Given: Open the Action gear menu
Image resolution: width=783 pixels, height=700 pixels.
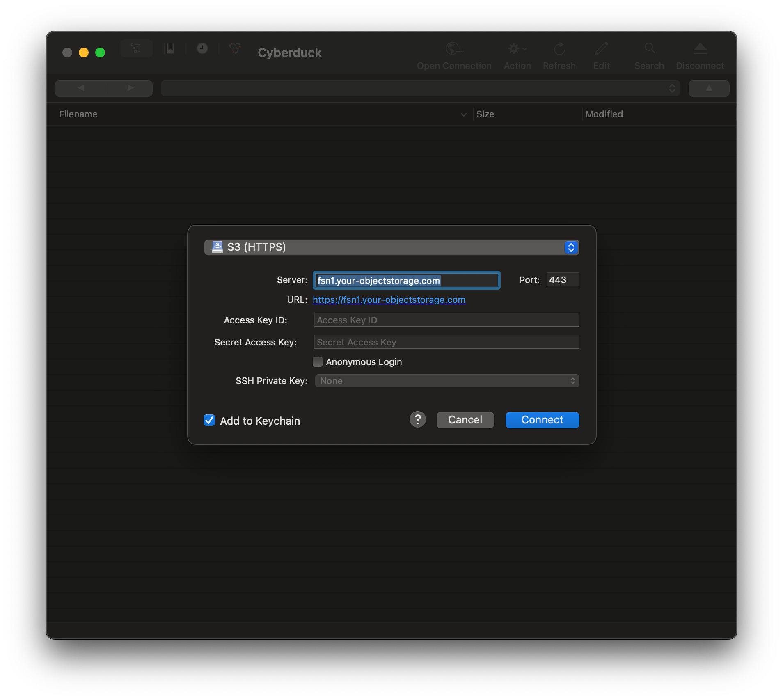Looking at the screenshot, I should coord(517,49).
